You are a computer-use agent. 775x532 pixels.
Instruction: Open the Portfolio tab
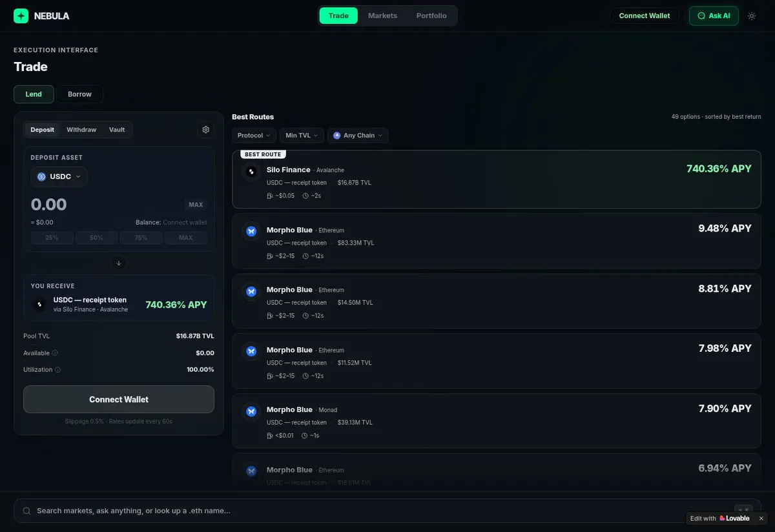pos(431,15)
